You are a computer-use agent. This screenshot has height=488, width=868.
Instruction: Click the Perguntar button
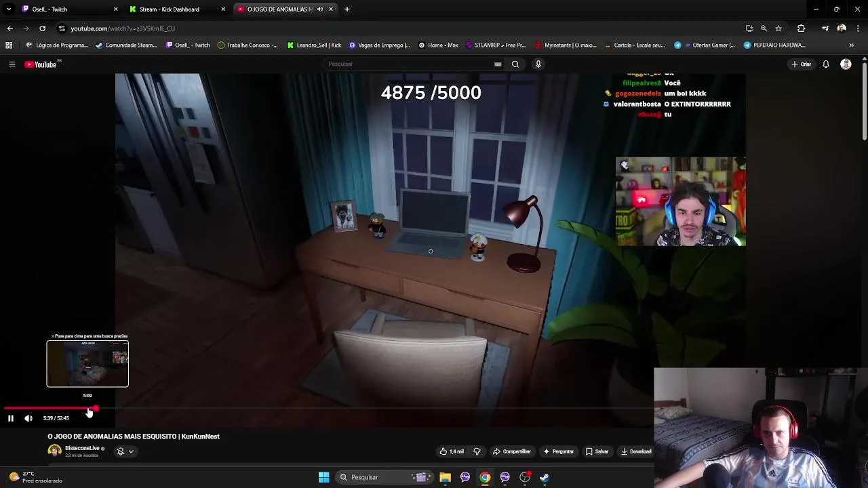pyautogui.click(x=558, y=451)
